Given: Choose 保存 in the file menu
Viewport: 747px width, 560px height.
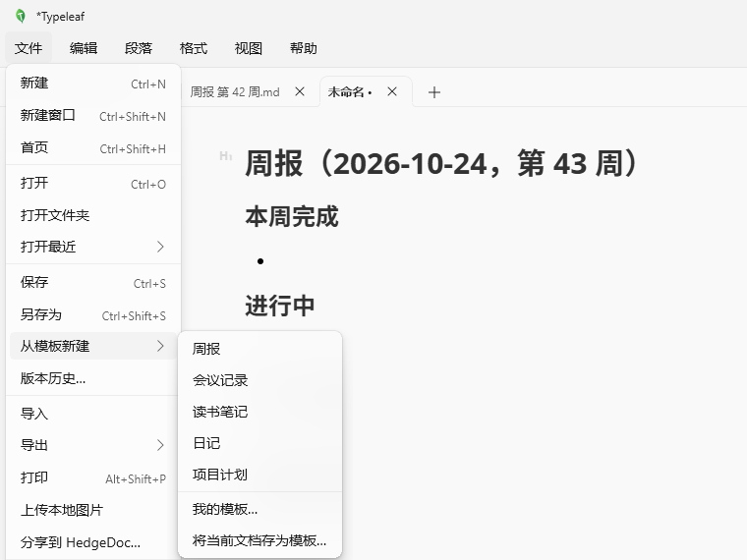Looking at the screenshot, I should (93, 283).
